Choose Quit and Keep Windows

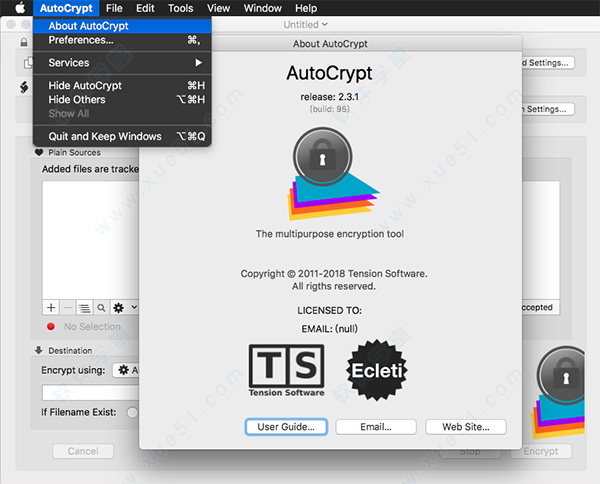(122, 136)
